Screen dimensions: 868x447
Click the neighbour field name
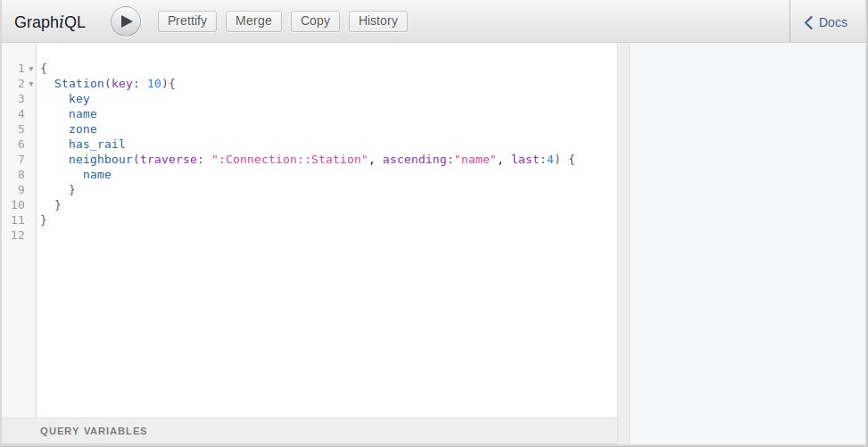tap(101, 159)
